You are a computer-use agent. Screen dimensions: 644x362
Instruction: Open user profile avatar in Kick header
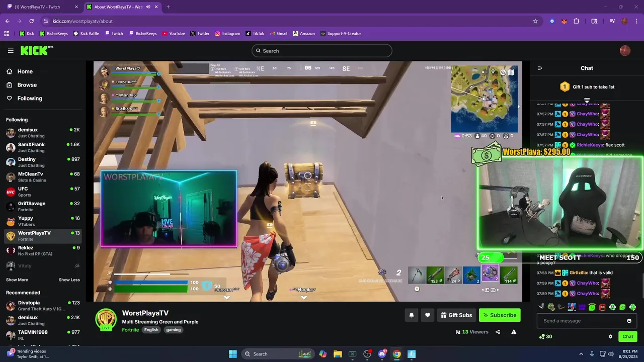[625, 51]
